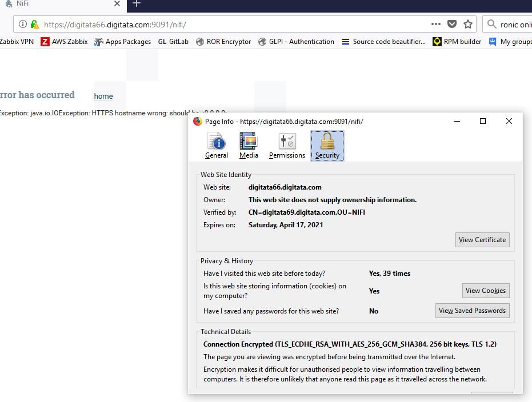This screenshot has height=402, width=532.
Task: Select the Security tab in Page Info
Action: pos(327,146)
